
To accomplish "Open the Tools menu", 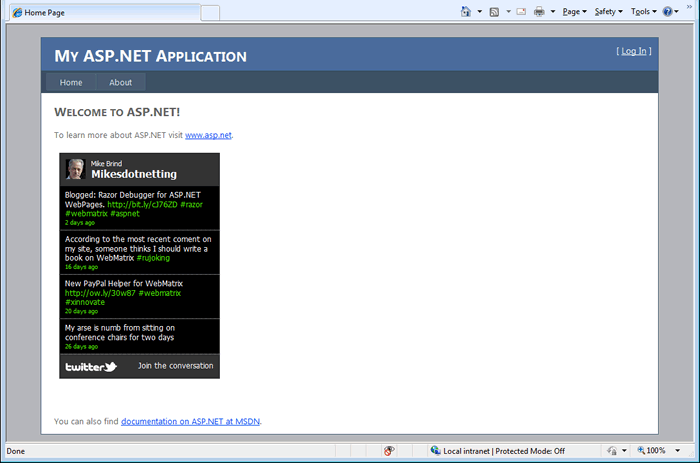I will 643,12.
